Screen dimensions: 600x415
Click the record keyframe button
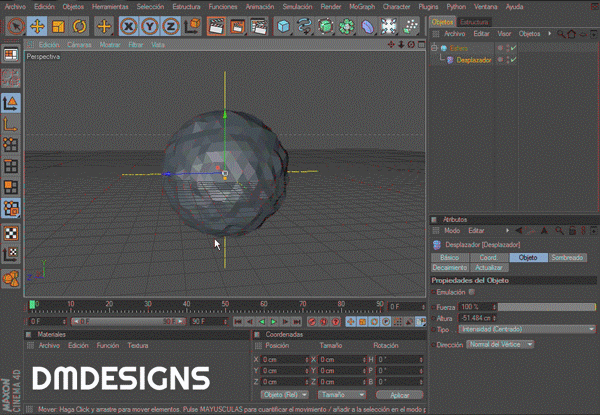[312, 322]
